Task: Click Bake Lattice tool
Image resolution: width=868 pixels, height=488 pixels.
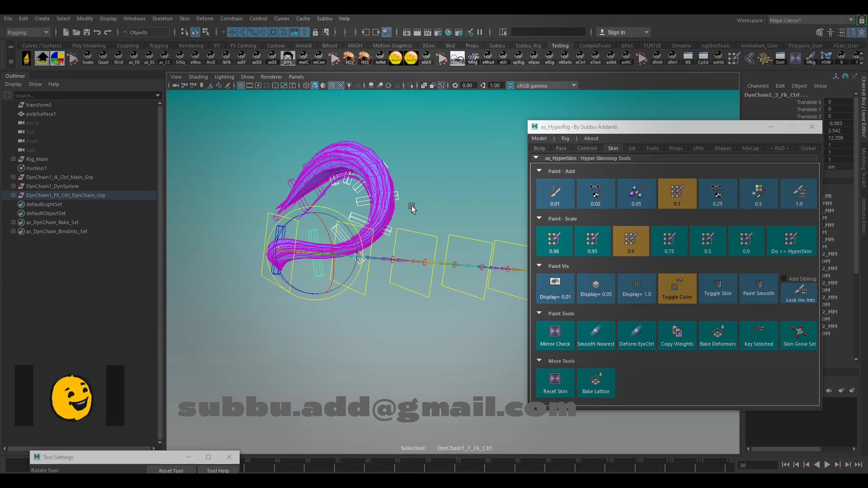Action: (595, 383)
